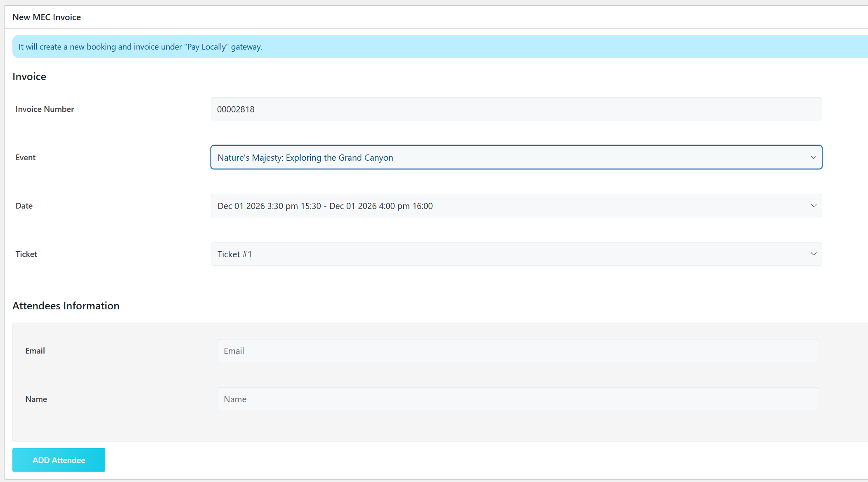Expand the Date dropdown showing Dec 01 2026
Image resolution: width=868 pixels, height=482 pixels.
click(x=516, y=205)
